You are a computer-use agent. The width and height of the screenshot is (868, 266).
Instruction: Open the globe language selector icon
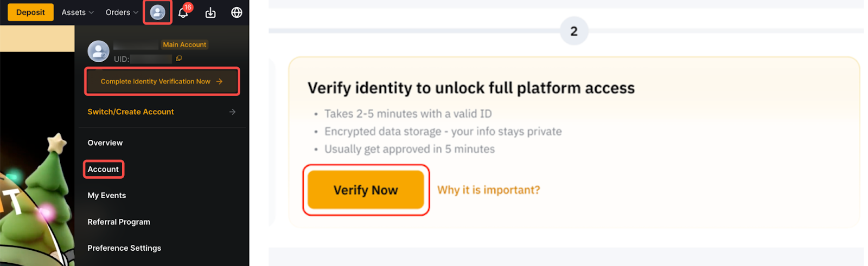pos(237,12)
